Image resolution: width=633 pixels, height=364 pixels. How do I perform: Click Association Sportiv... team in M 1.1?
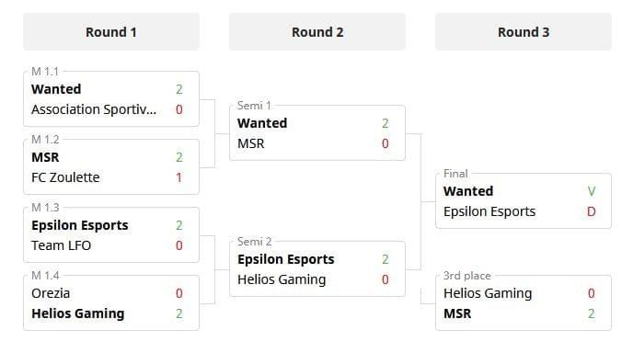point(94,109)
